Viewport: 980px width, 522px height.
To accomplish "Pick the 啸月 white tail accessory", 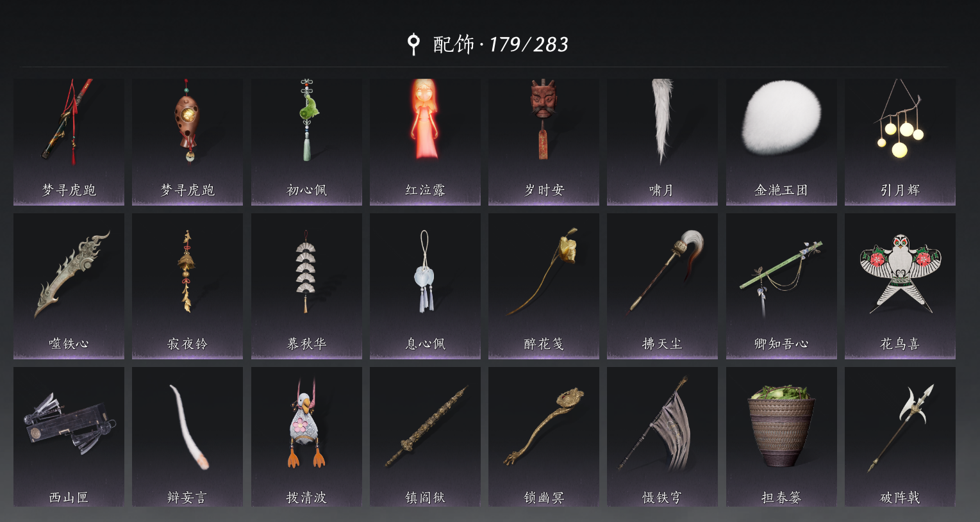I will tap(662, 142).
